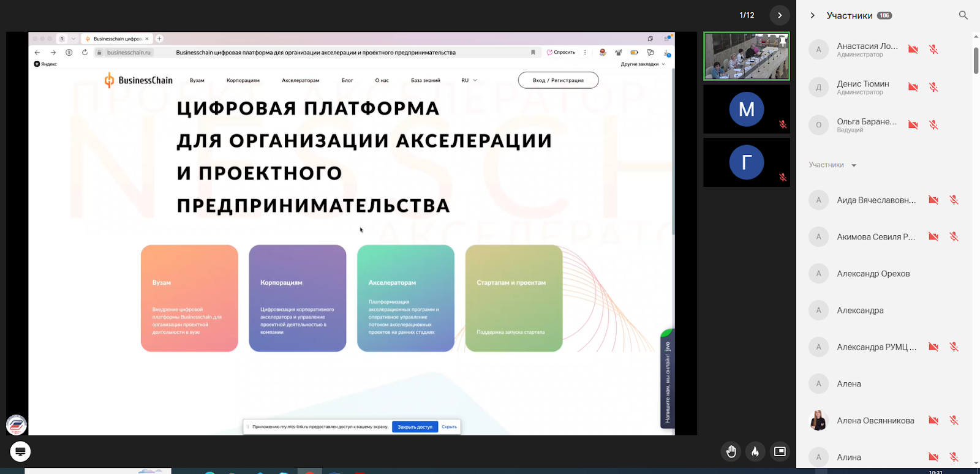980x474 pixels.
Task: Click muted mic icon on the М tile
Action: [x=782, y=124]
